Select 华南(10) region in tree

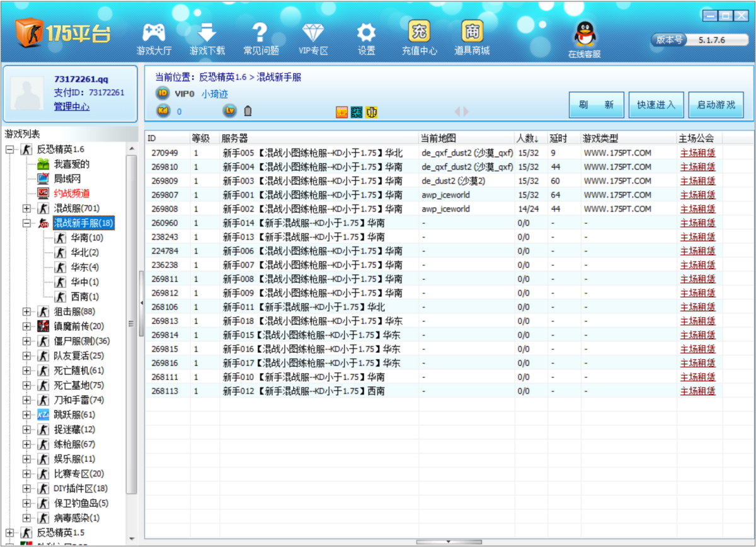pyautogui.click(x=86, y=238)
